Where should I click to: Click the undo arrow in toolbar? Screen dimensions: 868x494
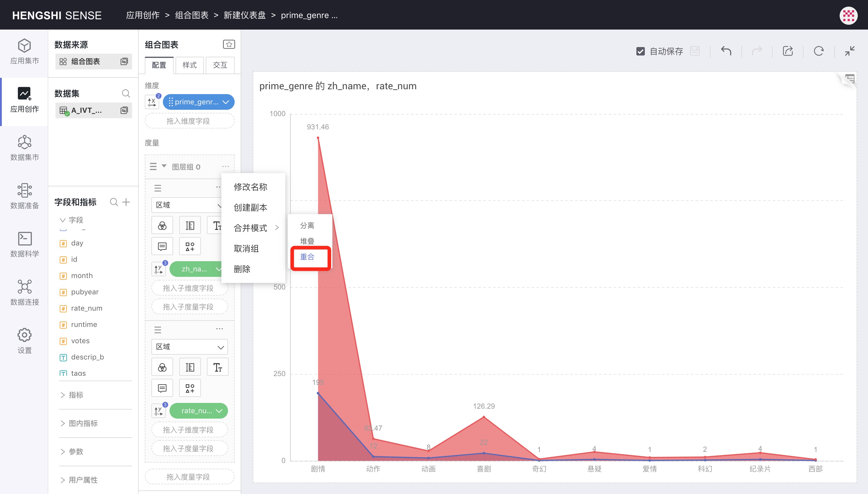[x=726, y=51]
